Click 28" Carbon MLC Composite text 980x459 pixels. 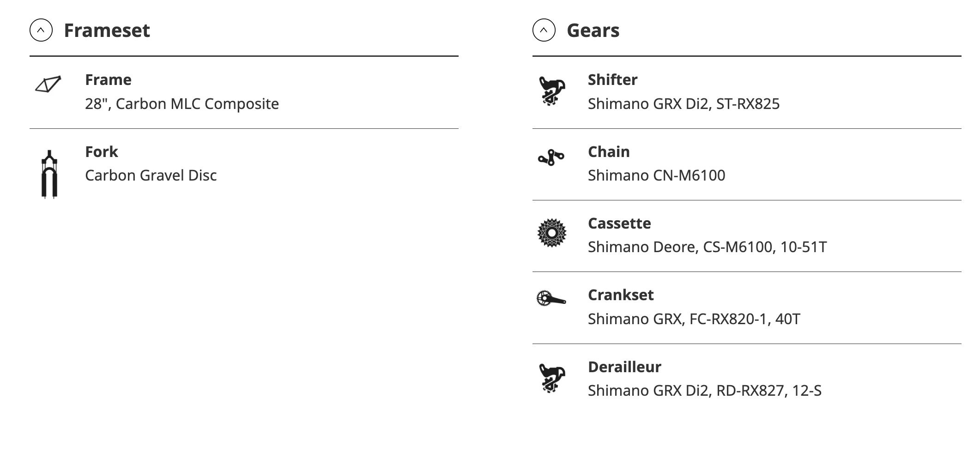[x=181, y=104]
